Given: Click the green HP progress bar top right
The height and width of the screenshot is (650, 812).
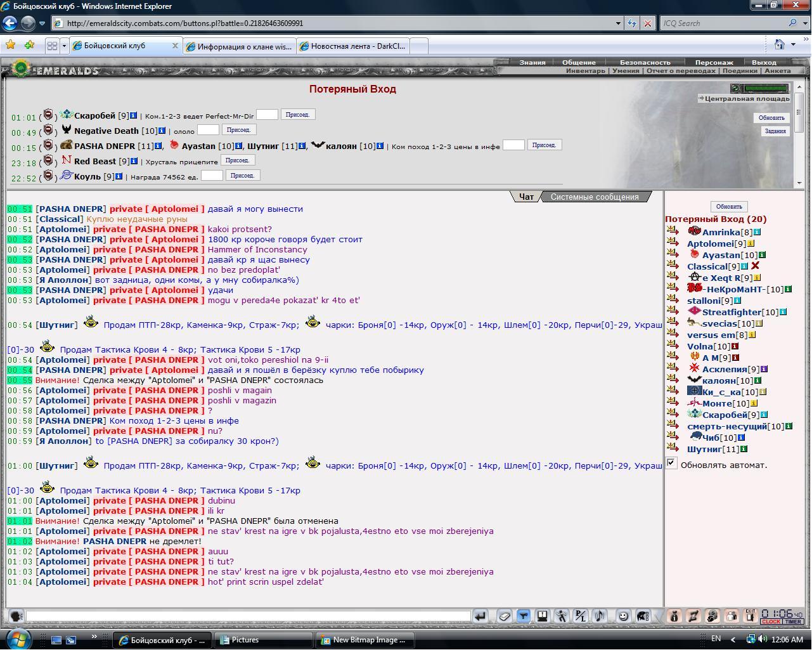Looking at the screenshot, I should [x=766, y=88].
